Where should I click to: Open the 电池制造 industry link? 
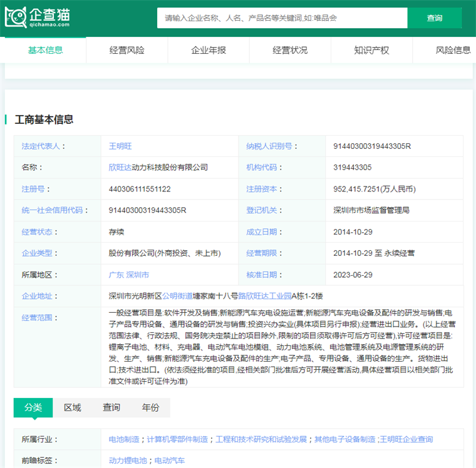point(124,439)
